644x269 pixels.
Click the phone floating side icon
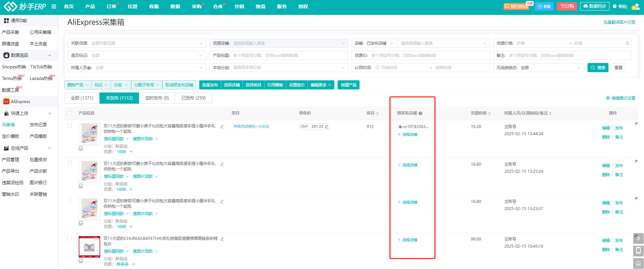(638, 251)
